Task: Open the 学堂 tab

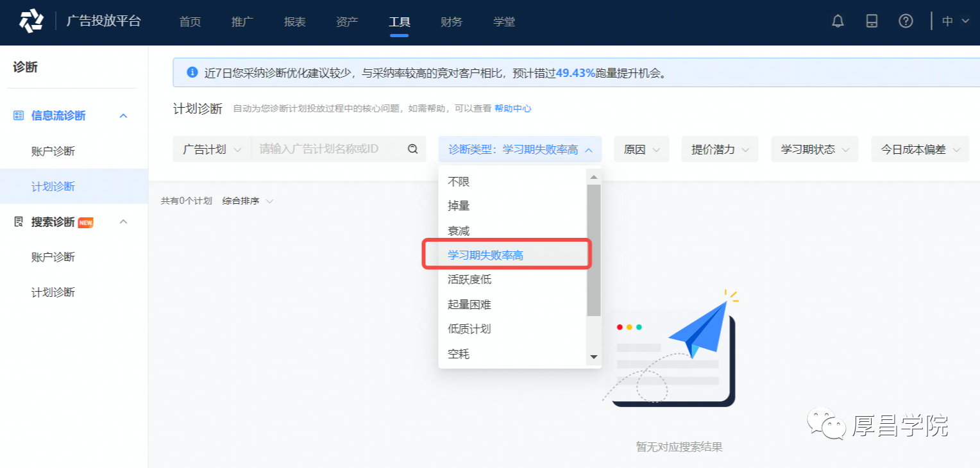Action: tap(504, 22)
